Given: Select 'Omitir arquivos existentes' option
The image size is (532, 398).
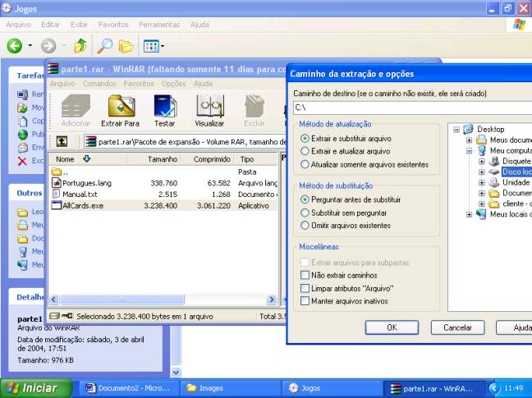Looking at the screenshot, I should [305, 226].
